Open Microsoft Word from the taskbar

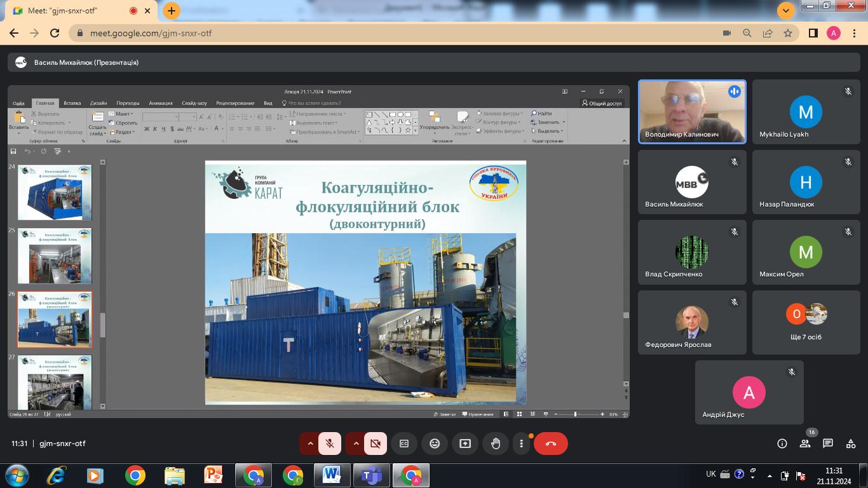[x=332, y=475]
